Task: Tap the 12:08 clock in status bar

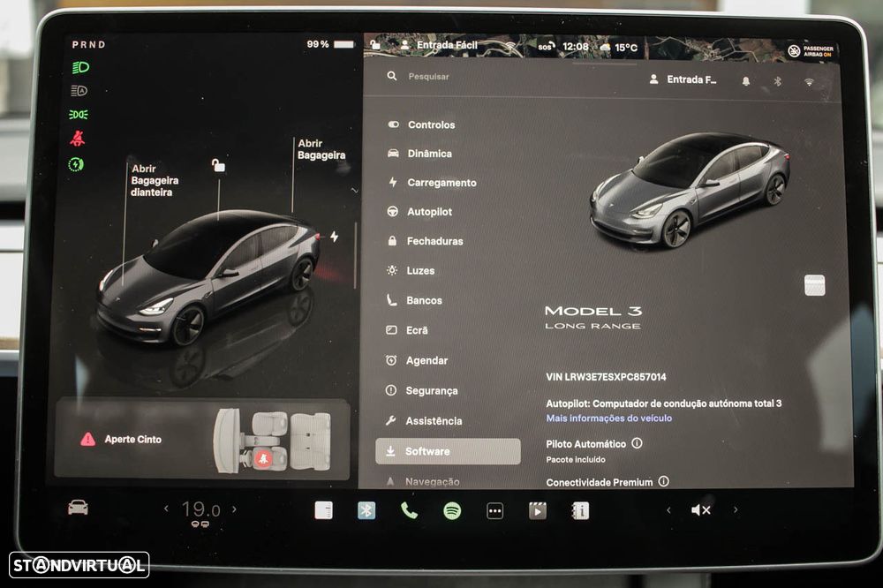Action: [x=576, y=47]
